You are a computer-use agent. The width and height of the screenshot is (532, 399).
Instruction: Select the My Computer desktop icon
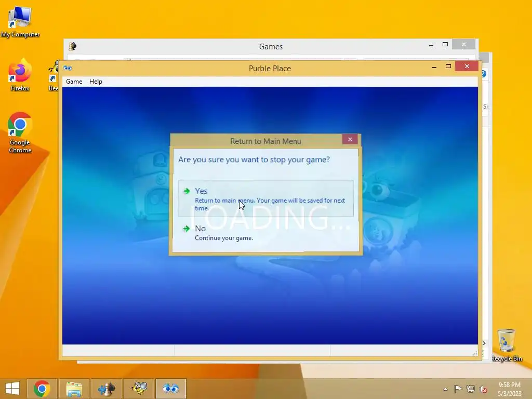(x=20, y=22)
